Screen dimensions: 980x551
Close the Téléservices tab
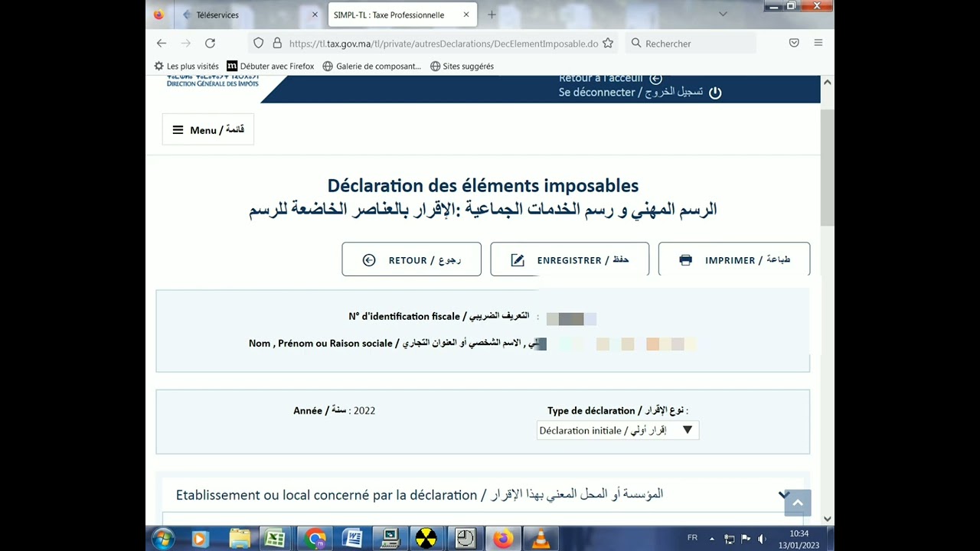pos(315,15)
